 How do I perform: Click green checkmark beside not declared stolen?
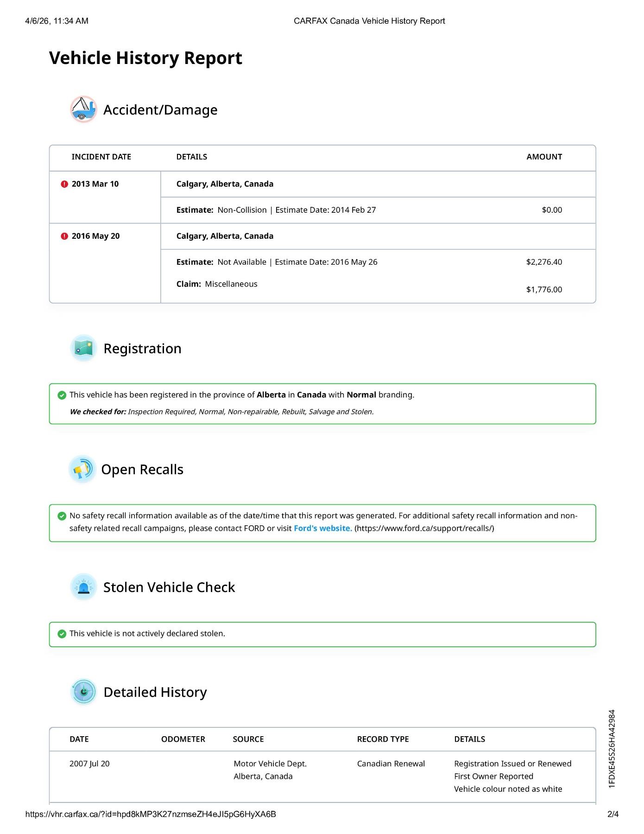[x=62, y=634]
